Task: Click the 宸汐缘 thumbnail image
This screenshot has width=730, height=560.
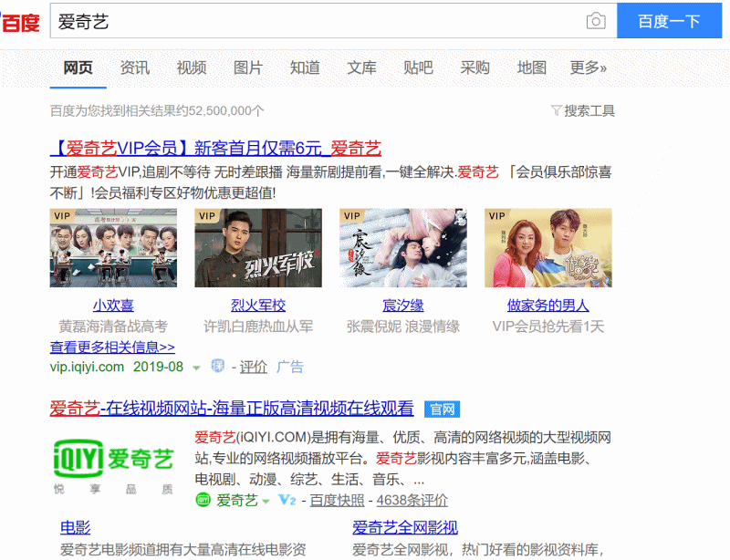Action: (x=403, y=248)
